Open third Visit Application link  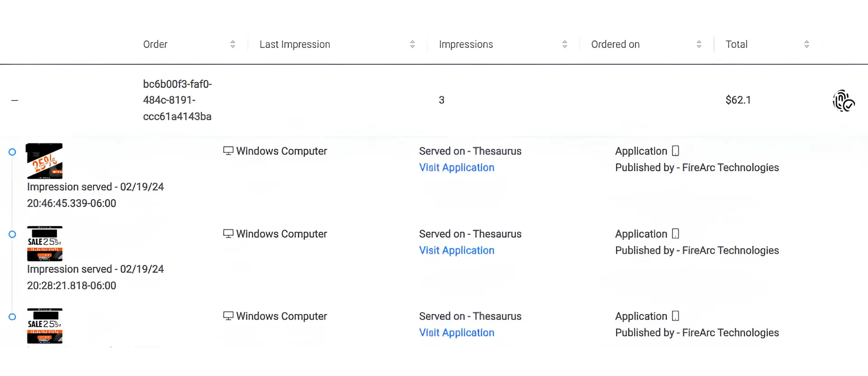coord(457,333)
